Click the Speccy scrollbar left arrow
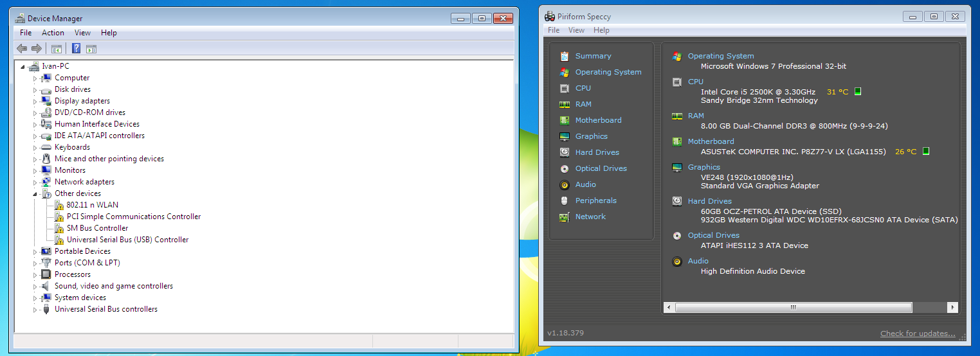The width and height of the screenshot is (980, 356). coord(669,308)
